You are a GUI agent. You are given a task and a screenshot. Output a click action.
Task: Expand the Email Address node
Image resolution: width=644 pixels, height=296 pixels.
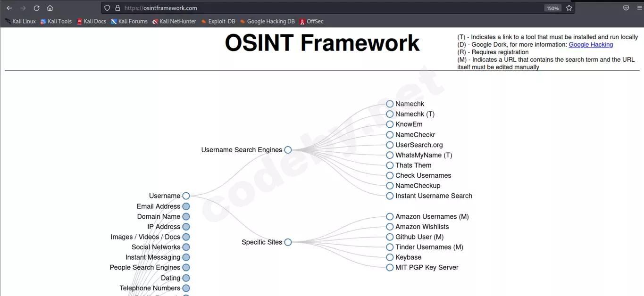tap(186, 206)
